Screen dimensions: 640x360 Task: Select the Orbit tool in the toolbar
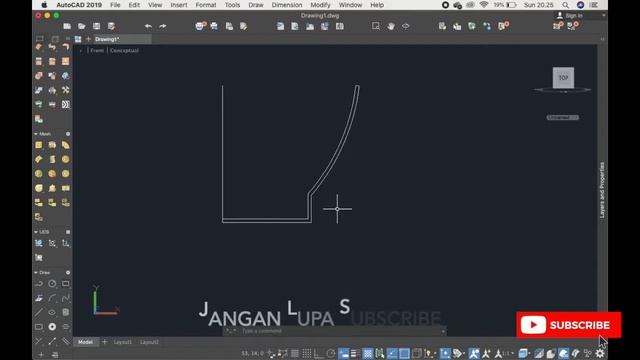406,26
